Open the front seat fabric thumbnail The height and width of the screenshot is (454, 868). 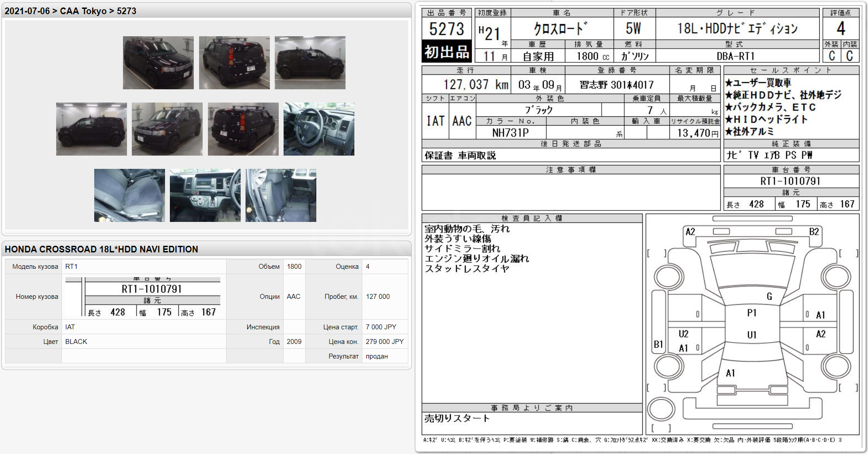[x=130, y=195]
